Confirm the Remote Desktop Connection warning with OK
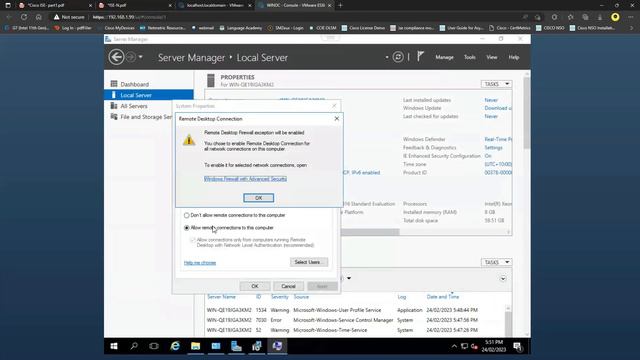Viewport: 640px width, 360px height. (258, 198)
